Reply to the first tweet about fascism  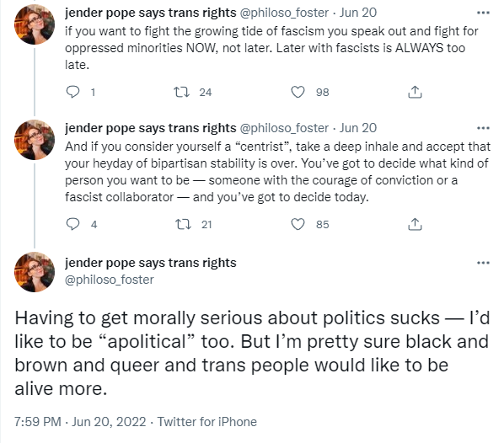72,92
